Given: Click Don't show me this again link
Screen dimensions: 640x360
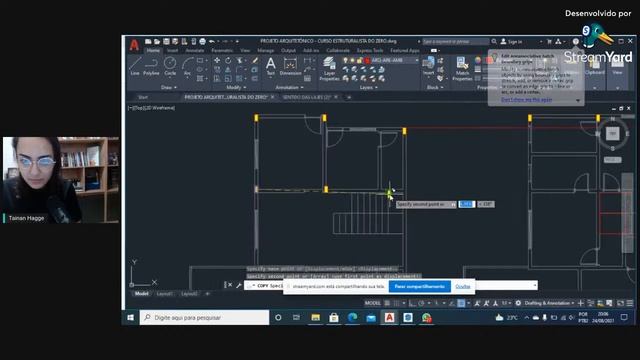Looking at the screenshot, I should [x=526, y=100].
